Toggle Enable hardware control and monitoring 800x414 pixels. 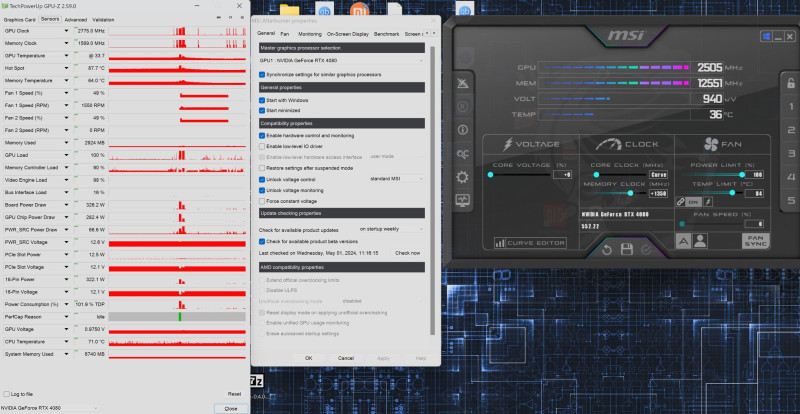[x=262, y=136]
